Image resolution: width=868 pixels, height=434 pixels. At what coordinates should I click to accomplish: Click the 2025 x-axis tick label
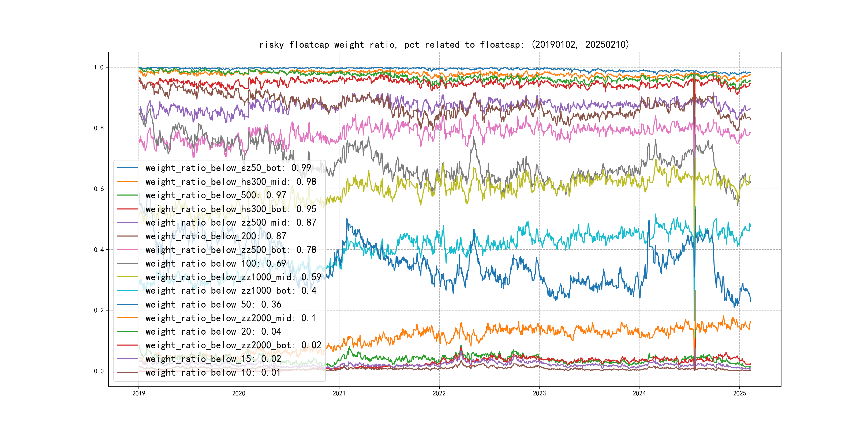[x=739, y=393]
